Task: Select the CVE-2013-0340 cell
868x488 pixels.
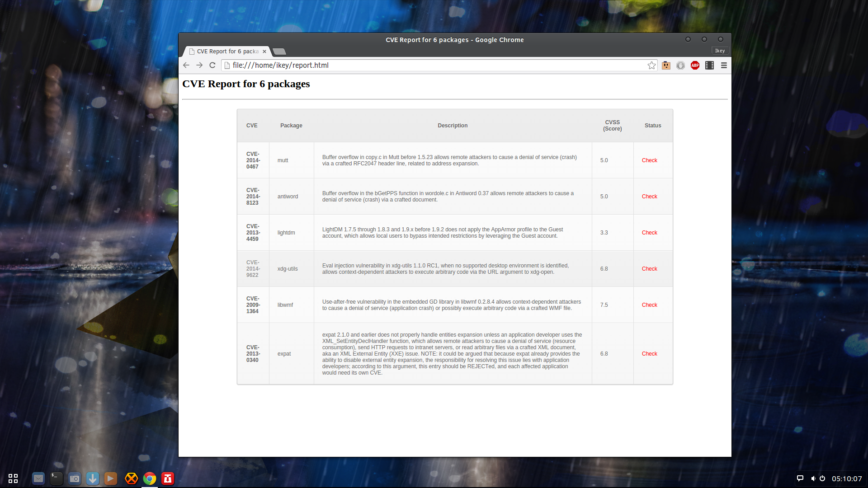Action: point(253,354)
